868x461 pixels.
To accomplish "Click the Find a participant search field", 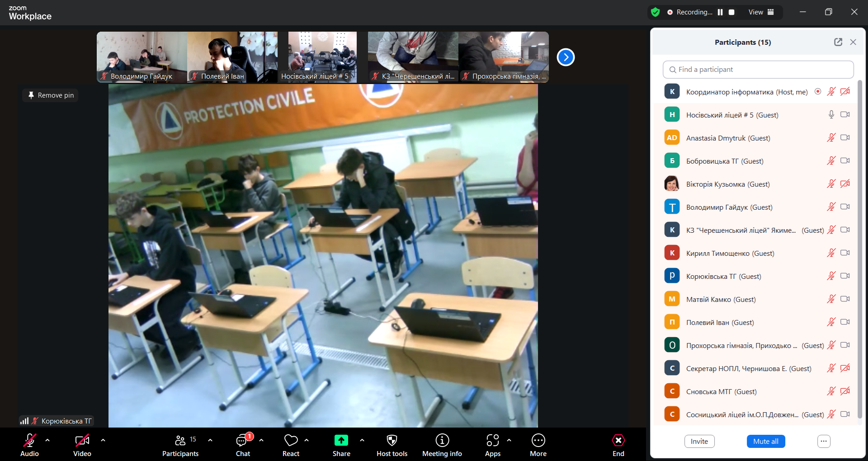I will pyautogui.click(x=758, y=70).
